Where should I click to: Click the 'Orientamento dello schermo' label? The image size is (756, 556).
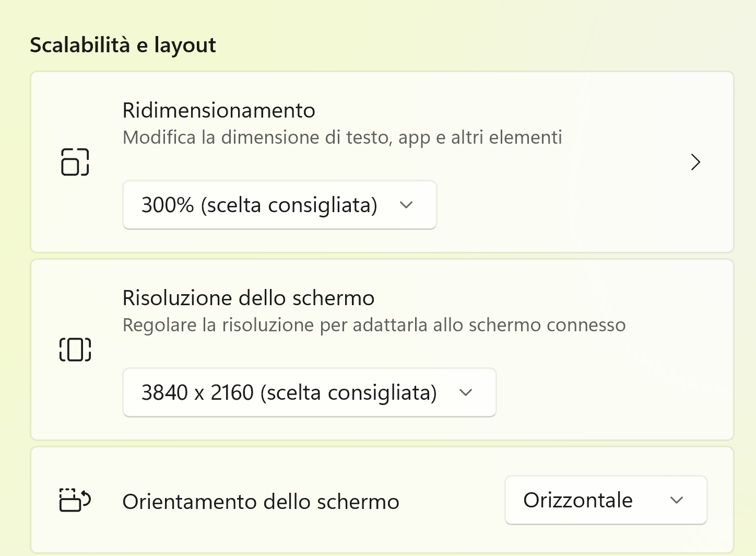tap(261, 502)
